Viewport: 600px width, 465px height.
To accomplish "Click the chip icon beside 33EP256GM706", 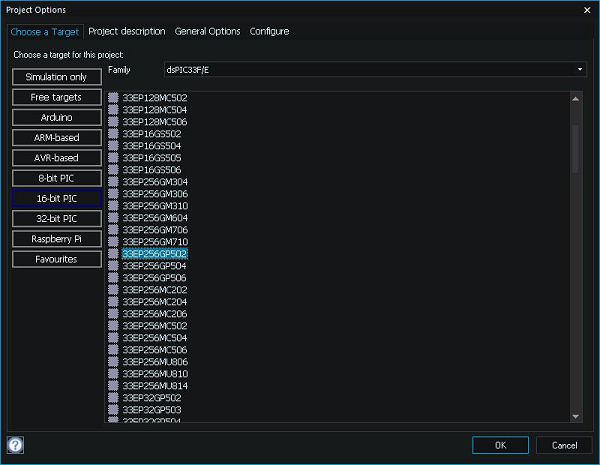I will [x=113, y=230].
